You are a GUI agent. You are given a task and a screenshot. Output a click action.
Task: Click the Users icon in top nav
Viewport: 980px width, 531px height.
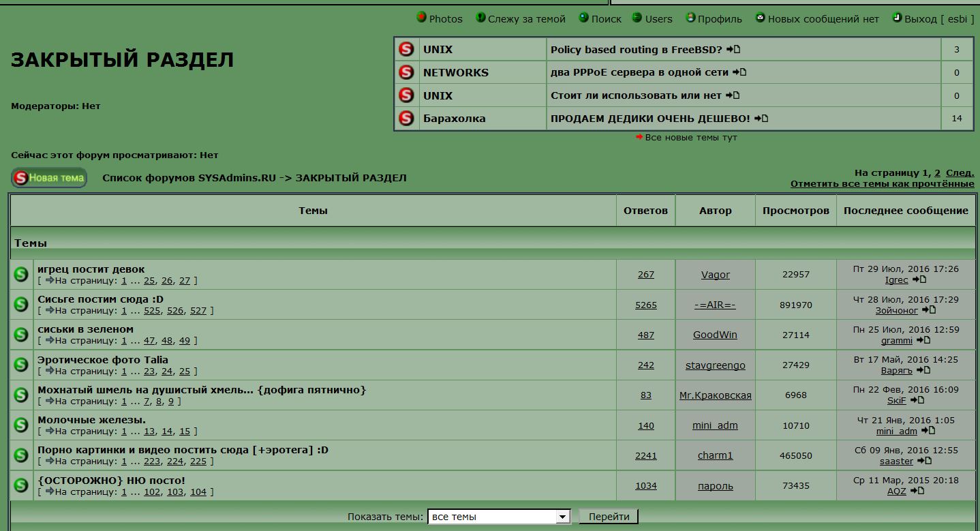(637, 18)
